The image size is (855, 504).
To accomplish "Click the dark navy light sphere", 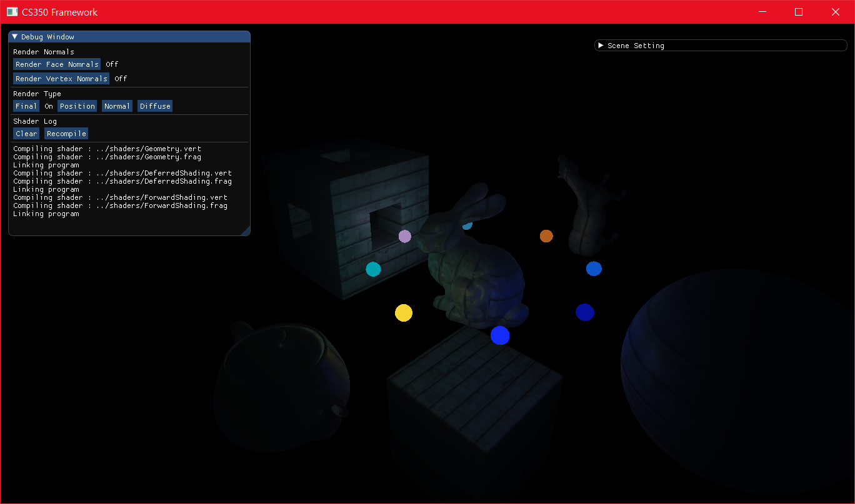I will click(x=584, y=312).
